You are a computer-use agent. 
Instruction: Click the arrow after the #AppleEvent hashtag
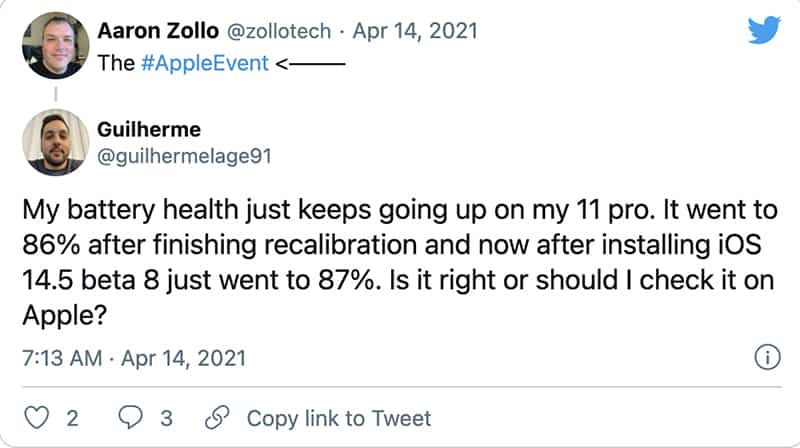tap(310, 63)
